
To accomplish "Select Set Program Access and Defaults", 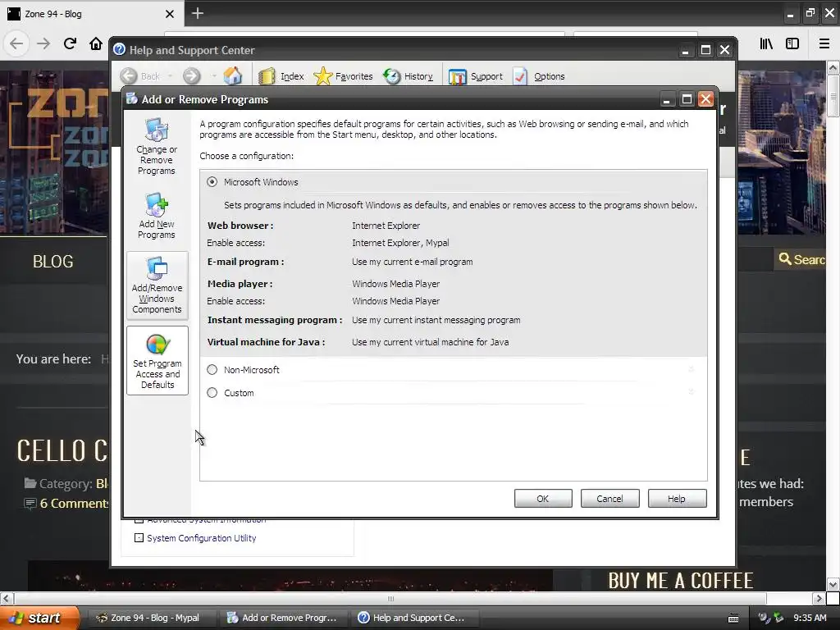I will 157,361.
